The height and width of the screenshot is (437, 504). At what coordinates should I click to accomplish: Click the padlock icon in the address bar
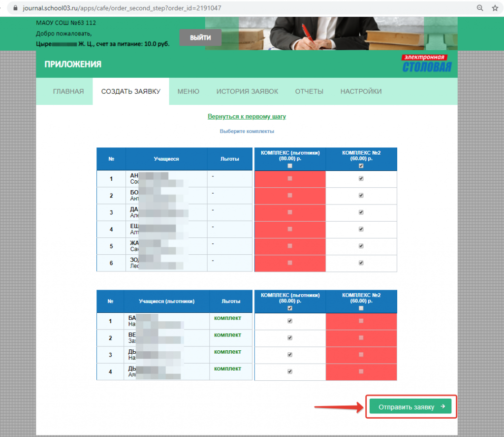[14, 8]
